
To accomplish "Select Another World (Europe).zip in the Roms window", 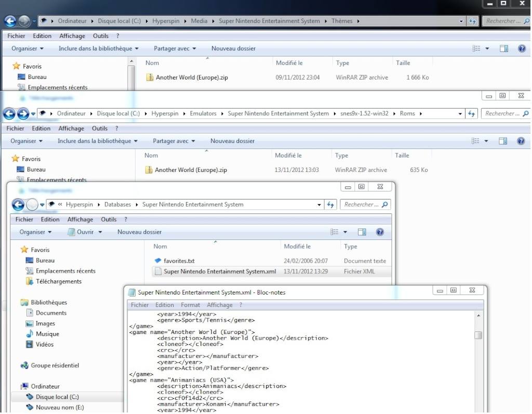I will 191,170.
